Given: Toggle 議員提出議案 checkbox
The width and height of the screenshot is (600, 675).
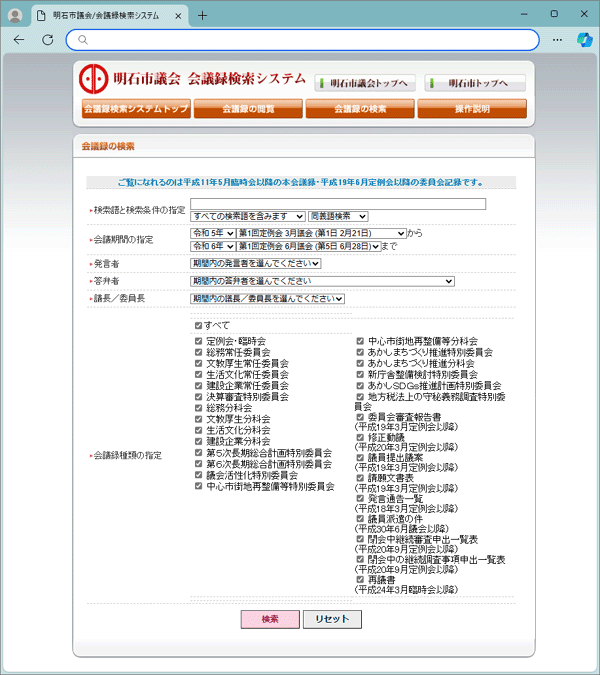Looking at the screenshot, I should tap(360, 458).
